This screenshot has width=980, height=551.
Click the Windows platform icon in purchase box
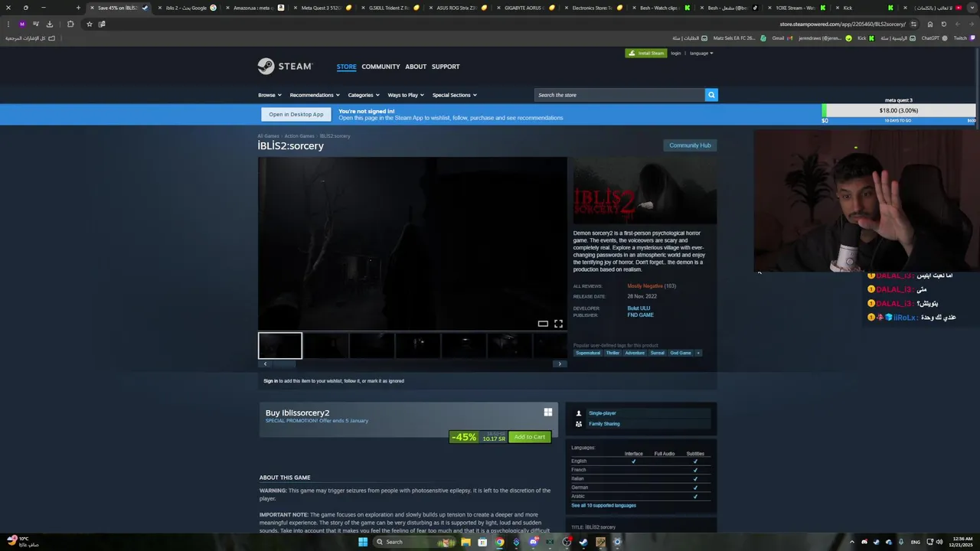(548, 412)
